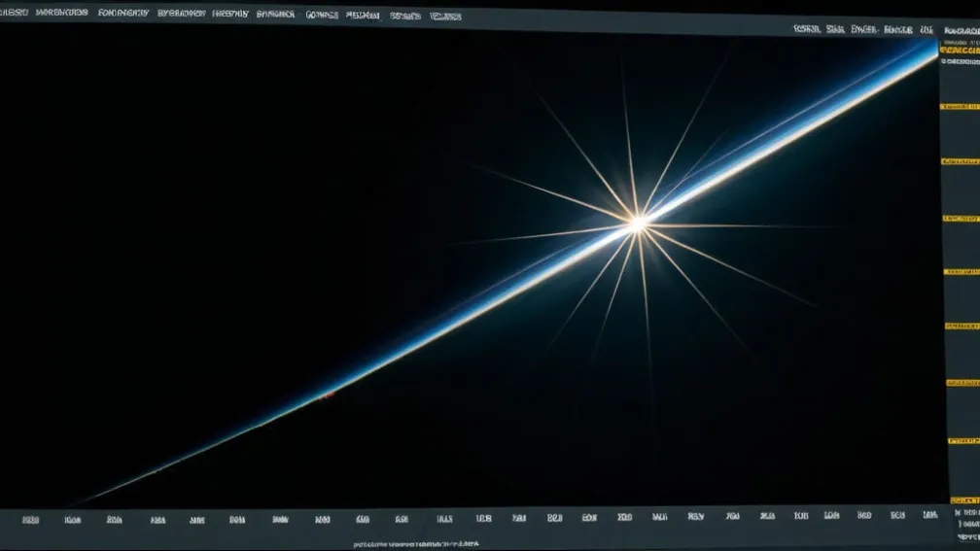The height and width of the screenshot is (551, 980).
Task: Click the third label in the top-right toolbar group
Action: pos(863,29)
